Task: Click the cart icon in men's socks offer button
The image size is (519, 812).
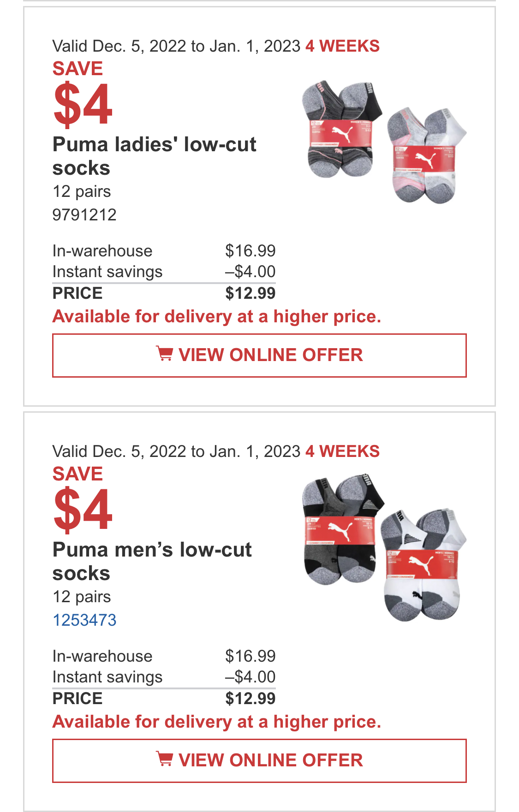Action: point(164,759)
